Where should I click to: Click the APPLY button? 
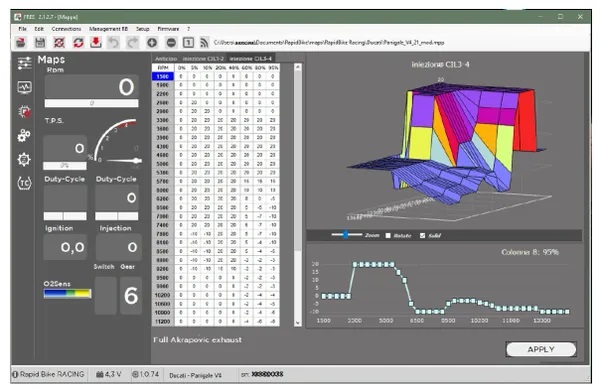tap(541, 349)
